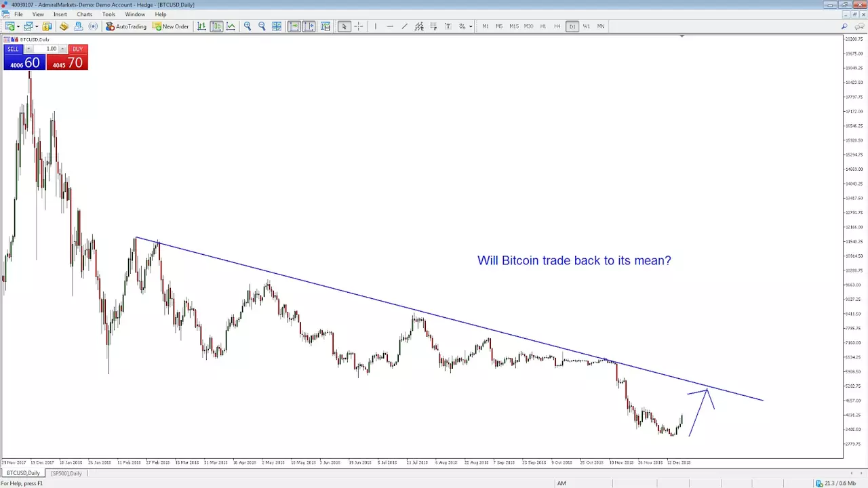This screenshot has height=488, width=868.
Task: Open the Help menu
Action: (161, 14)
